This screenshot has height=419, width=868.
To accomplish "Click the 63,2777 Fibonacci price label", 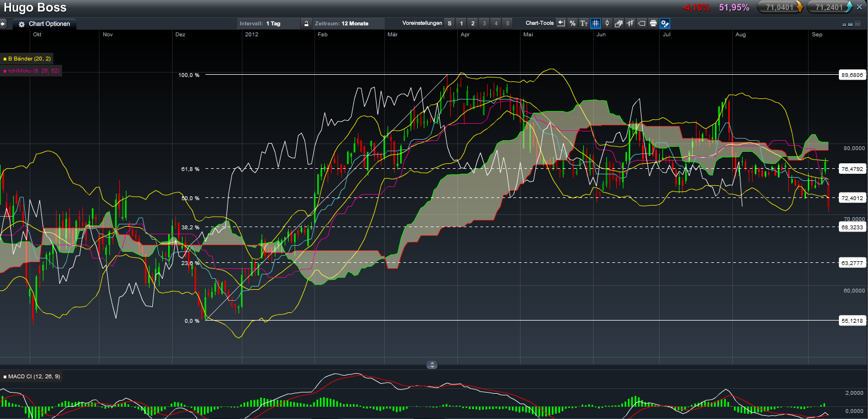I will pos(852,263).
